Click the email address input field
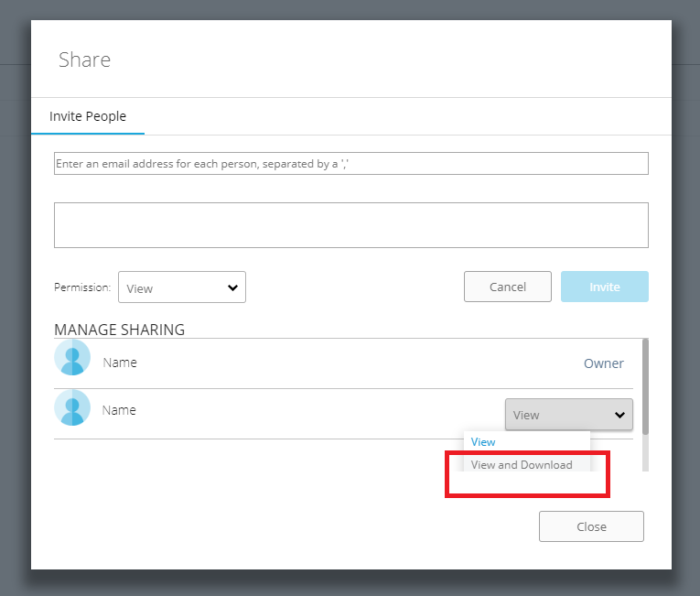The height and width of the screenshot is (596, 700). click(350, 164)
